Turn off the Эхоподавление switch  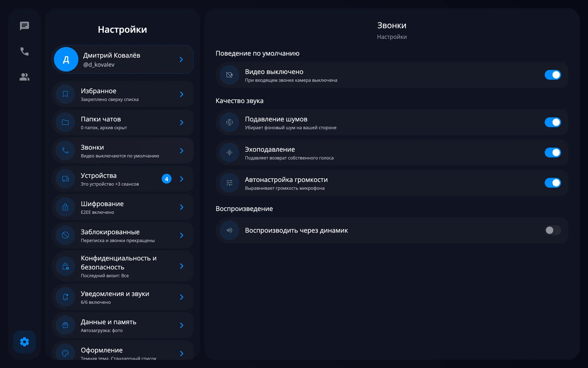(553, 152)
